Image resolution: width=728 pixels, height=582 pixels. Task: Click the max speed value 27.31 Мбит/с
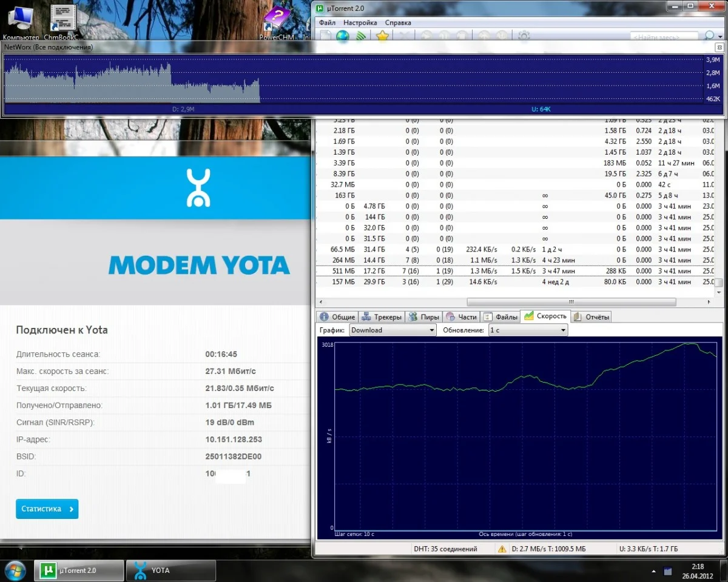pos(231,371)
